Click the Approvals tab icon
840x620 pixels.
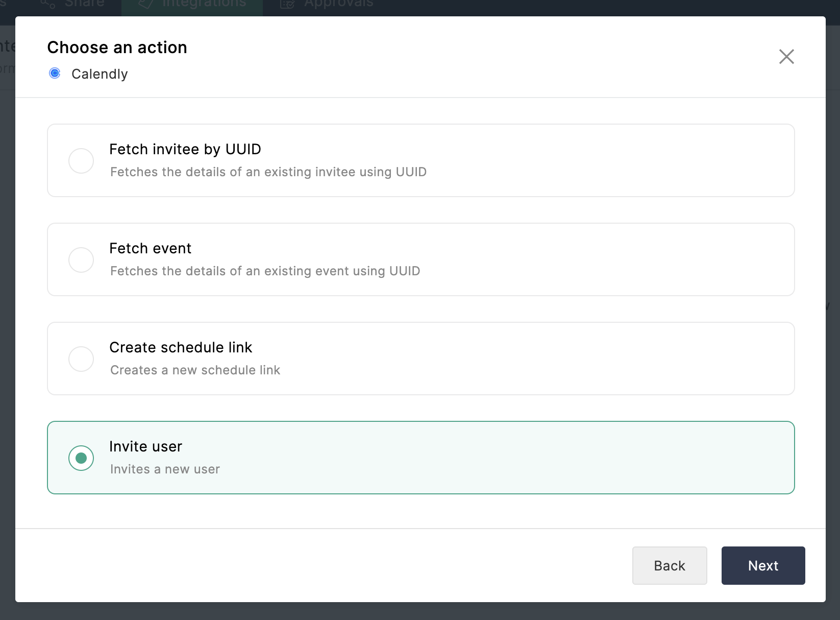pyautogui.click(x=287, y=4)
